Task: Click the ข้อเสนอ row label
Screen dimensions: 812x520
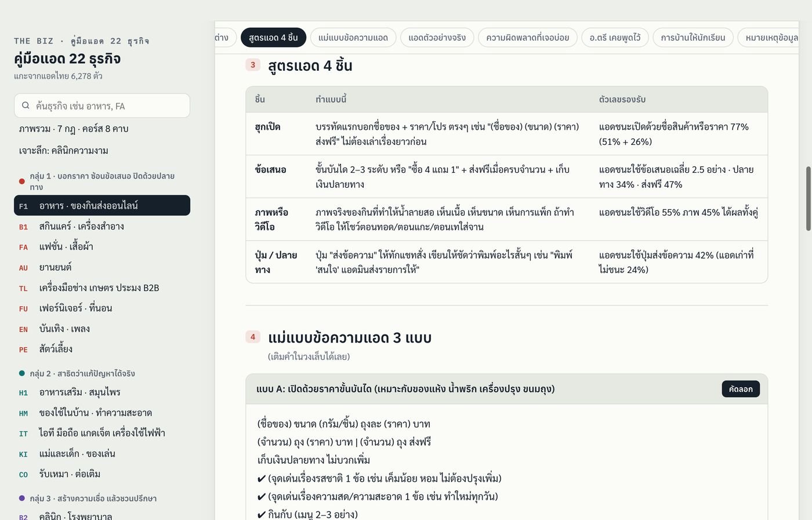Action: click(270, 170)
